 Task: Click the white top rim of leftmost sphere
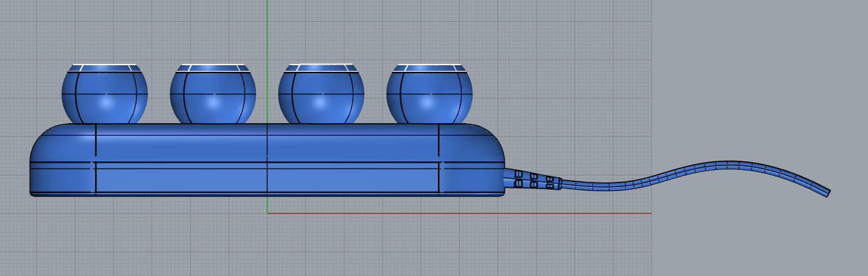pos(104,67)
